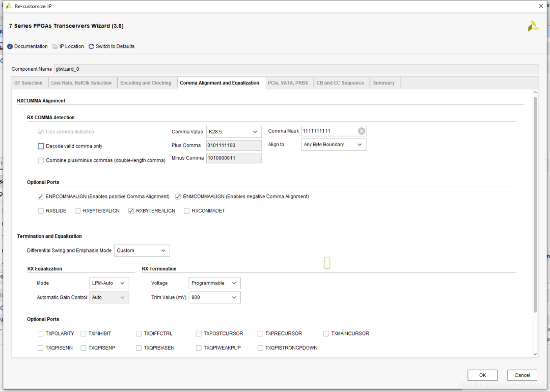The width and height of the screenshot is (550, 392).
Task: Click the Vivado icon in the title bar
Action: point(9,6)
